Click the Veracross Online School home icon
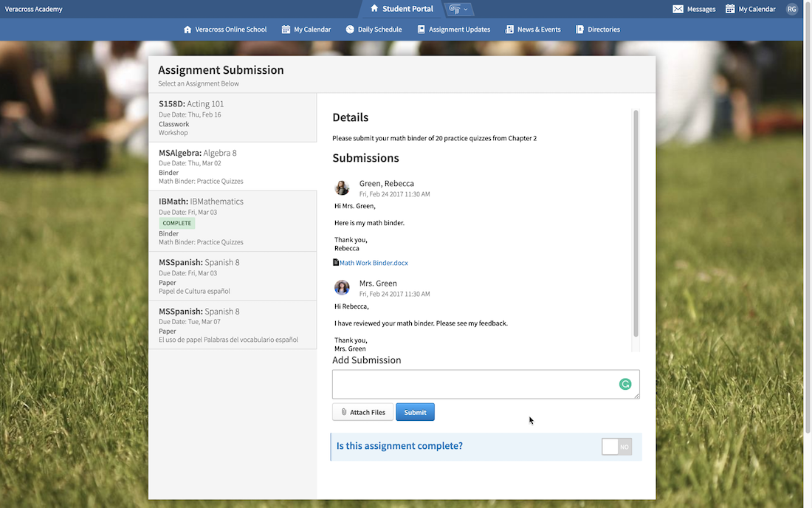Screen dimensions: 812x508 (187, 29)
